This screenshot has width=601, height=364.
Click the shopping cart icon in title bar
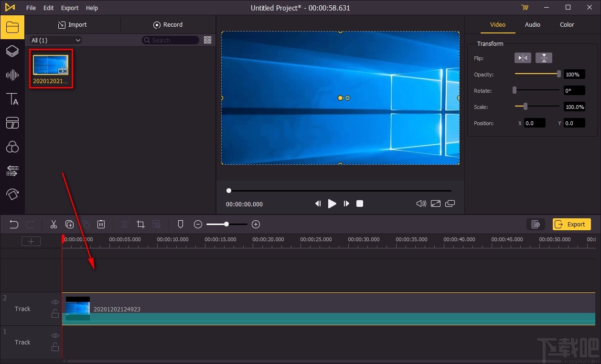(x=525, y=8)
